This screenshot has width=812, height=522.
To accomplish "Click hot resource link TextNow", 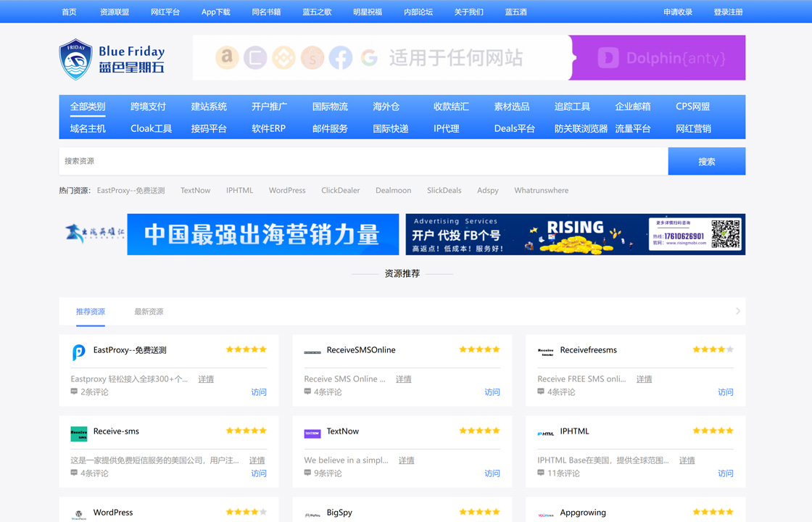I will 195,191.
